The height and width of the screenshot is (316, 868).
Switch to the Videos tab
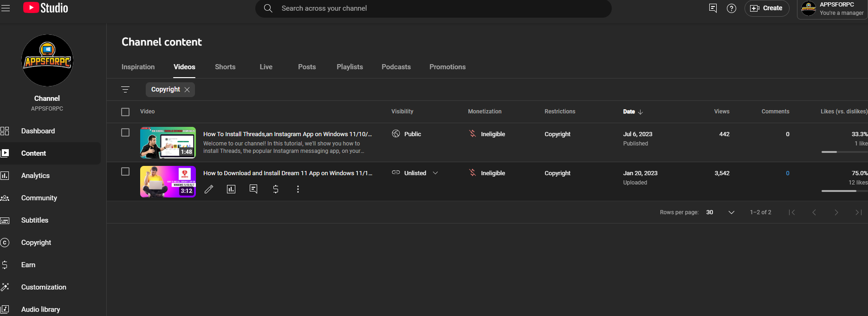[x=184, y=67]
